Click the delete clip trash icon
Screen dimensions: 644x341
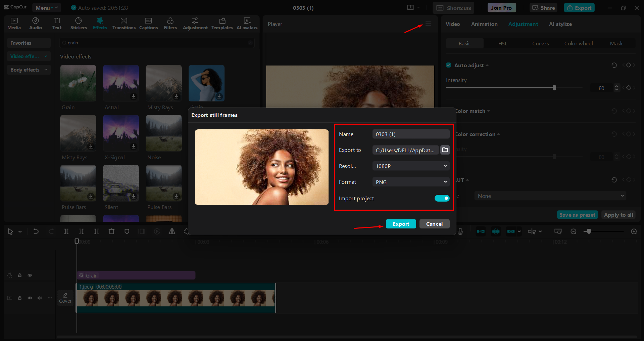coord(112,231)
